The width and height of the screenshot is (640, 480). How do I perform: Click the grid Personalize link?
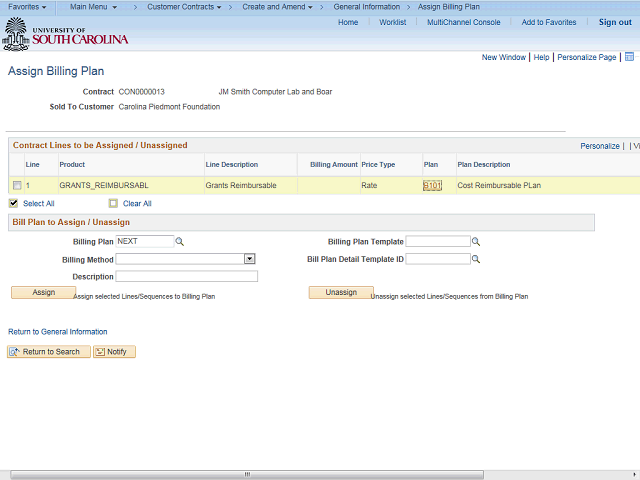tap(600, 146)
